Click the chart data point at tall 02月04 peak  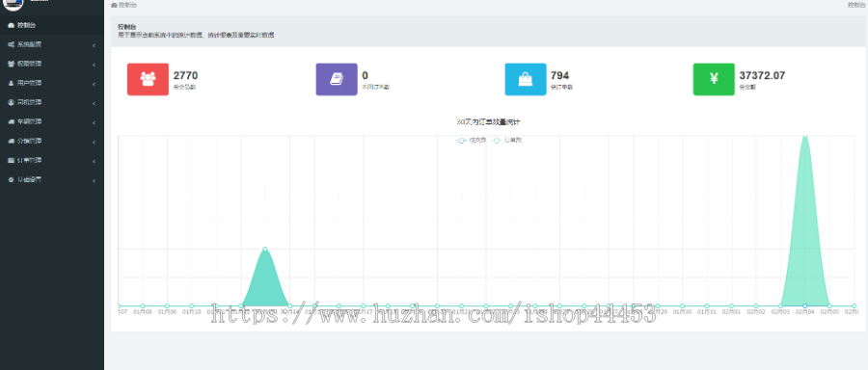tap(805, 136)
